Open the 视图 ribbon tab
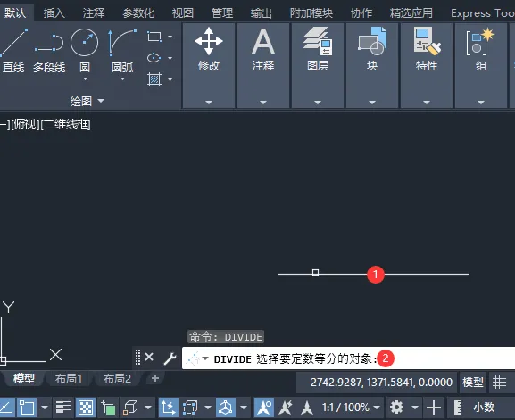515x420 pixels. pyautogui.click(x=183, y=13)
